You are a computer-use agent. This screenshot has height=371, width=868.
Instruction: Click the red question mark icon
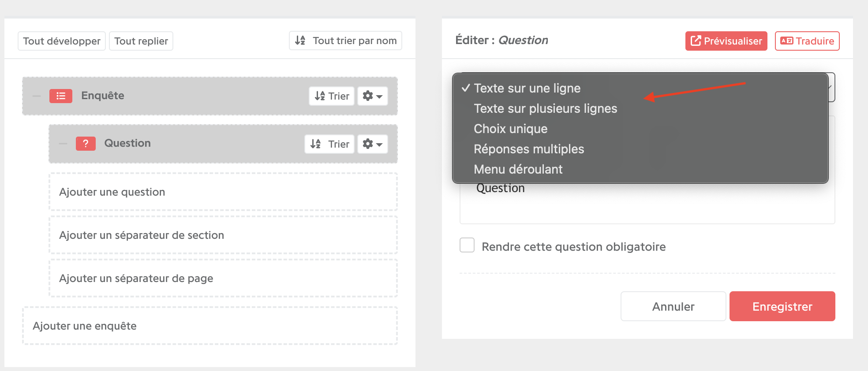pos(86,144)
